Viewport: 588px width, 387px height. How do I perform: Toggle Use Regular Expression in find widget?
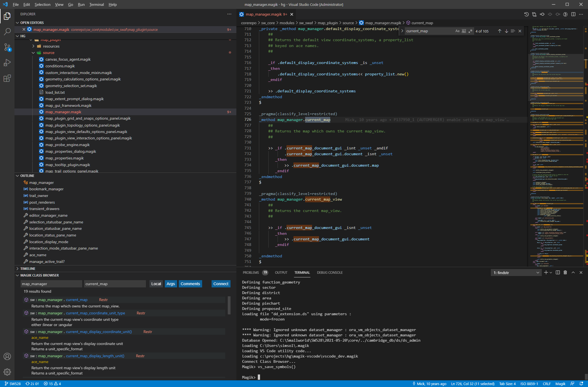pos(470,31)
